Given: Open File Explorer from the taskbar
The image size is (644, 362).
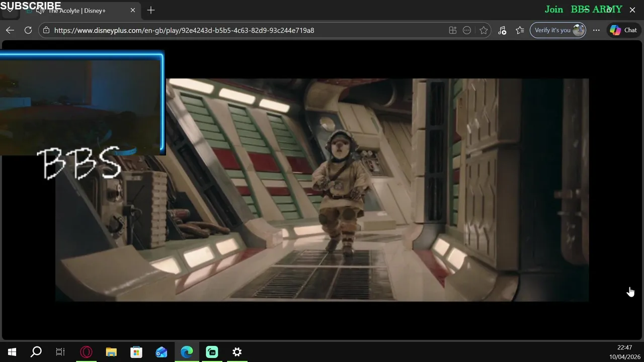Looking at the screenshot, I should [x=111, y=352].
